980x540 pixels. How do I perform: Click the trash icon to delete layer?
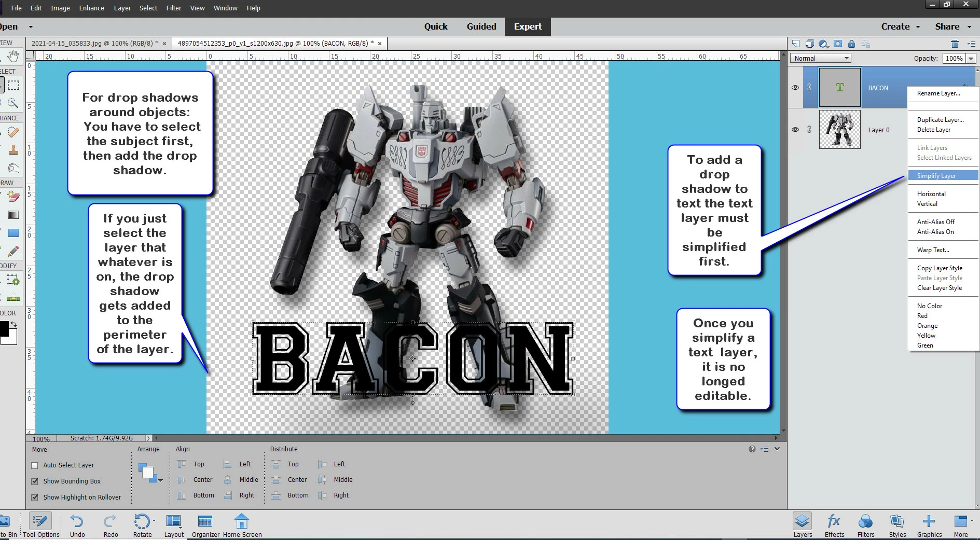955,44
